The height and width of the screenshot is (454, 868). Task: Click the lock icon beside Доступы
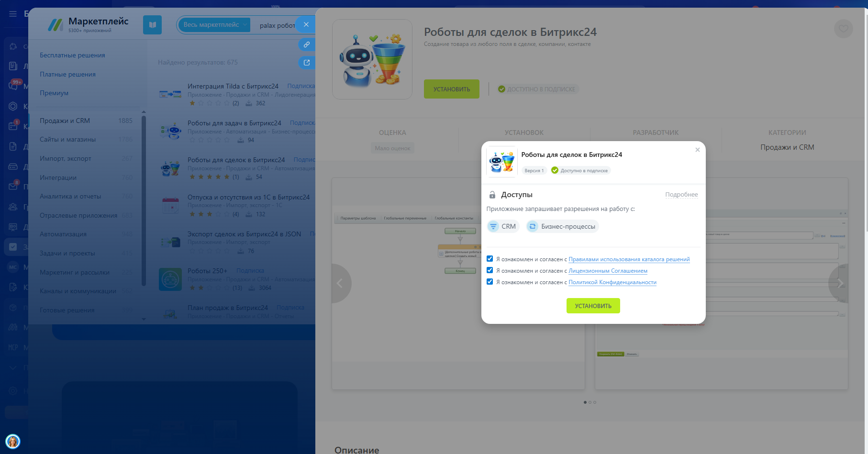point(492,195)
